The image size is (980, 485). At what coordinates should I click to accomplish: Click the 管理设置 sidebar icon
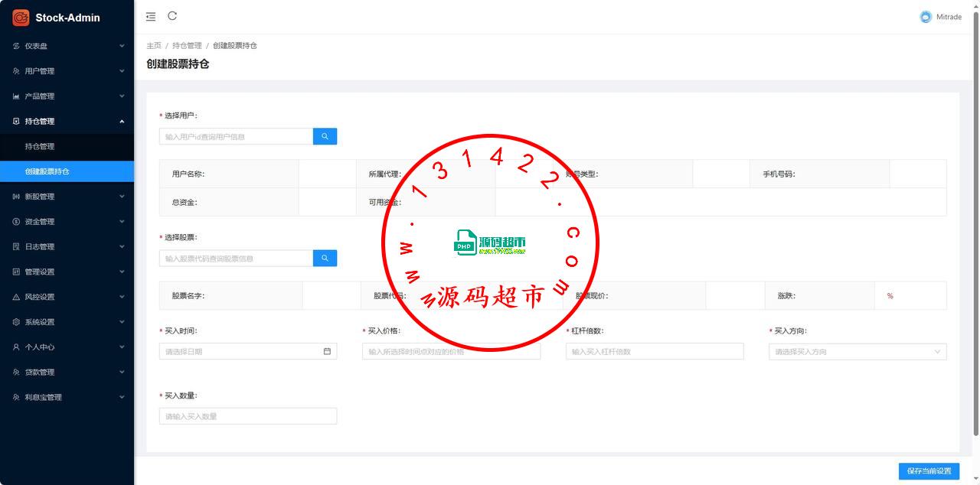(16, 272)
